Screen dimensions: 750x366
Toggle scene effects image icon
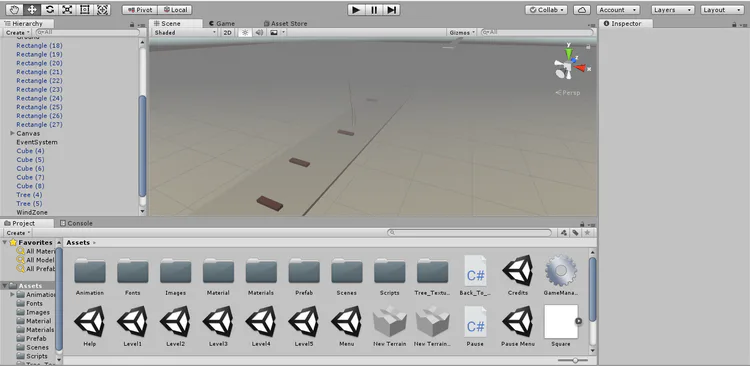[274, 33]
